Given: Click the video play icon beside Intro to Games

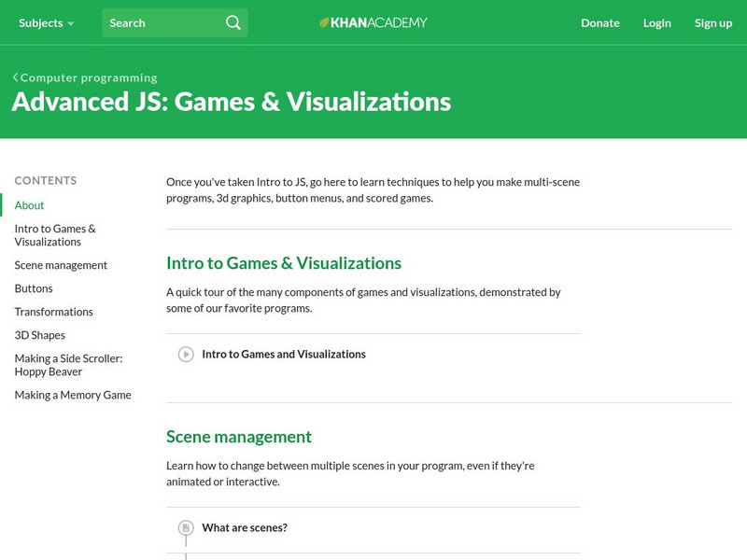Looking at the screenshot, I should tap(186, 355).
